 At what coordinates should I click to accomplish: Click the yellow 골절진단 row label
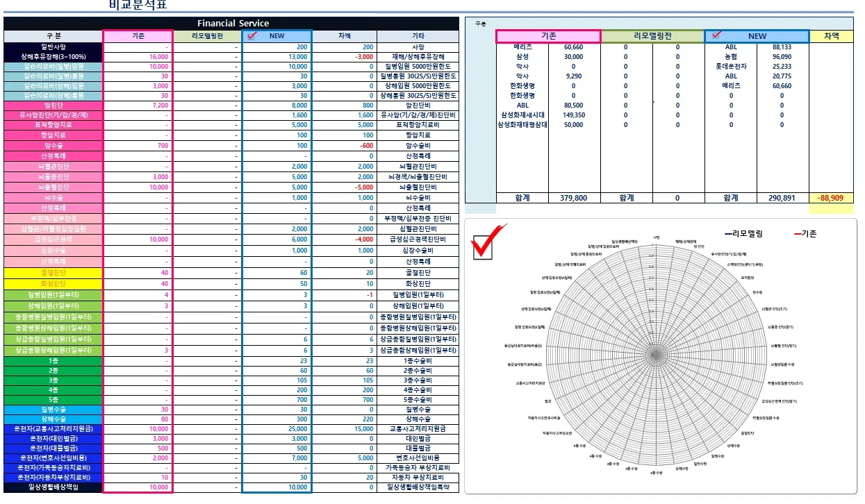tap(53, 273)
